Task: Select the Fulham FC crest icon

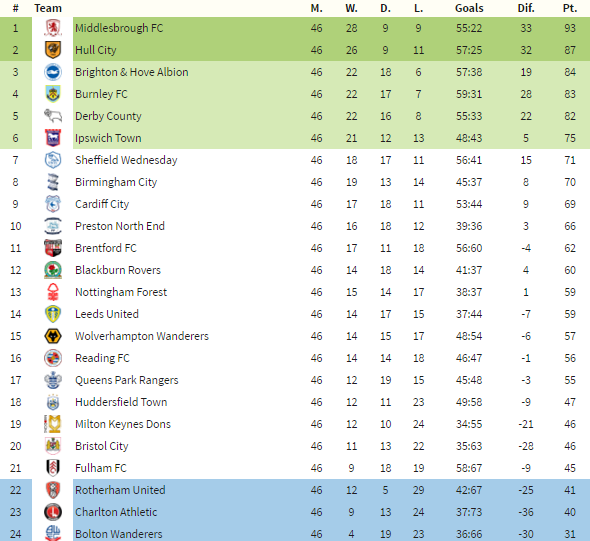Action: (53, 468)
